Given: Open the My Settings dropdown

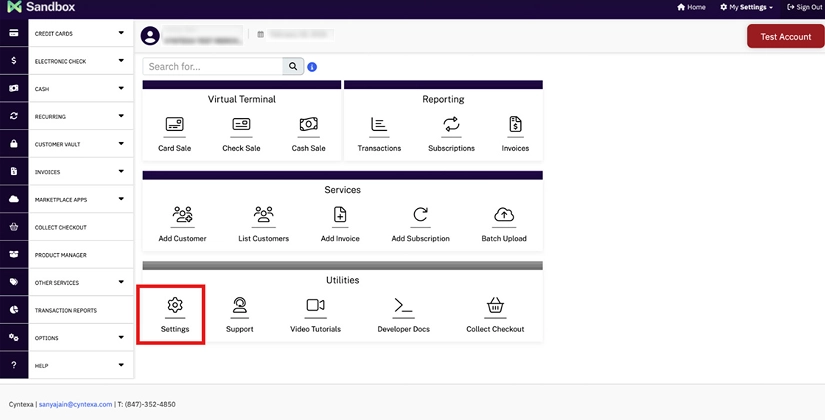Looking at the screenshot, I should coord(746,7).
